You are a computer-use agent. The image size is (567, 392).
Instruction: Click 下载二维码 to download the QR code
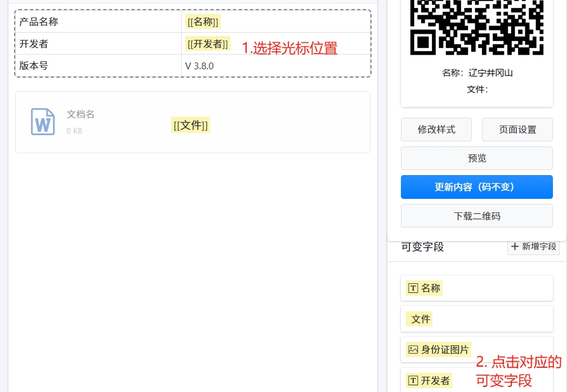tap(476, 216)
